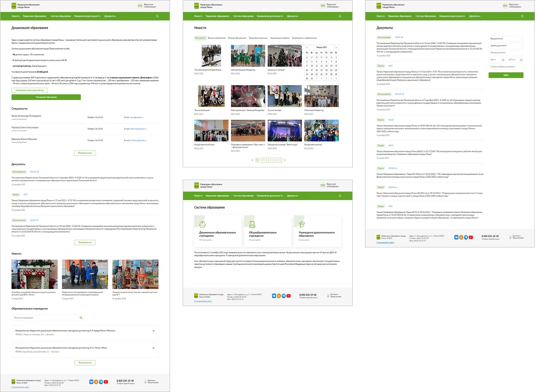Viewport: 535px width, 392px height.
Task: Expand the детский сад № 5 entry chevron
Action: point(154,348)
